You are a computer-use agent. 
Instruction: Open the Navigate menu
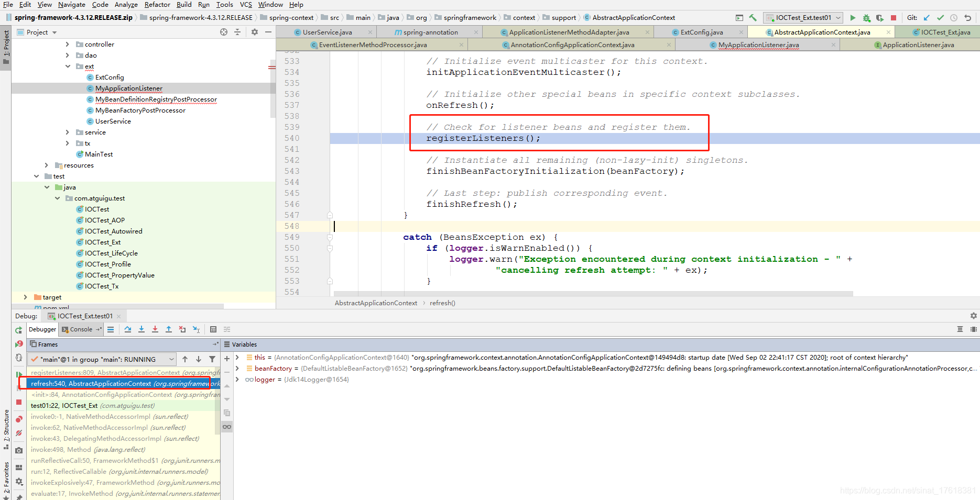tap(72, 5)
